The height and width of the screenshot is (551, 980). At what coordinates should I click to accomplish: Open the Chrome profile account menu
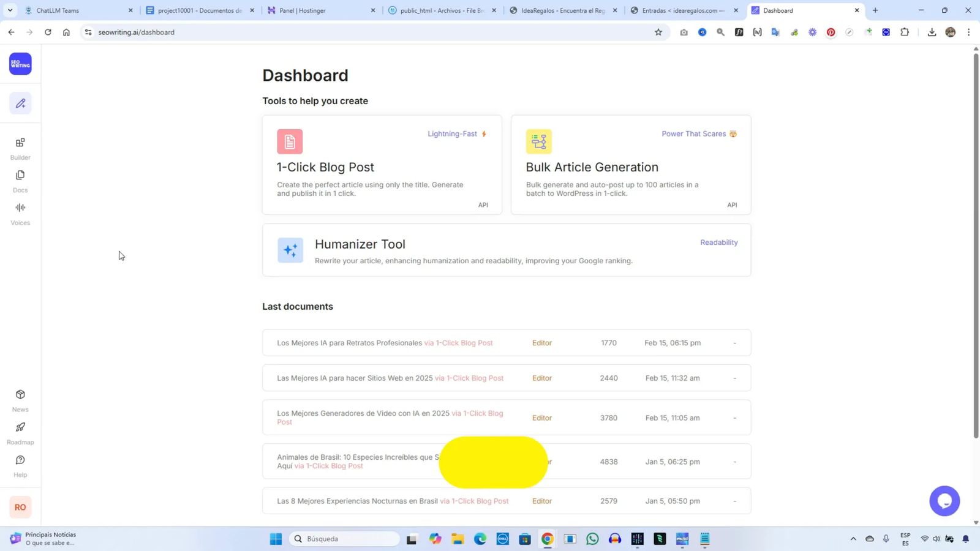click(x=950, y=32)
